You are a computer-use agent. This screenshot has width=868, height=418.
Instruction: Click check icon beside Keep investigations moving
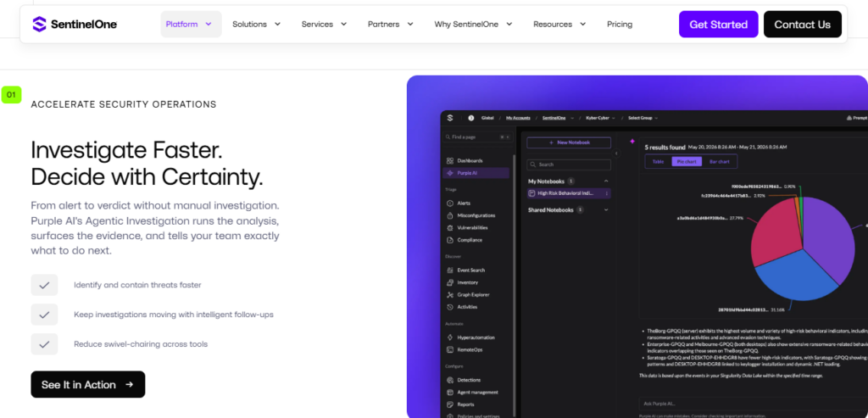[44, 315]
